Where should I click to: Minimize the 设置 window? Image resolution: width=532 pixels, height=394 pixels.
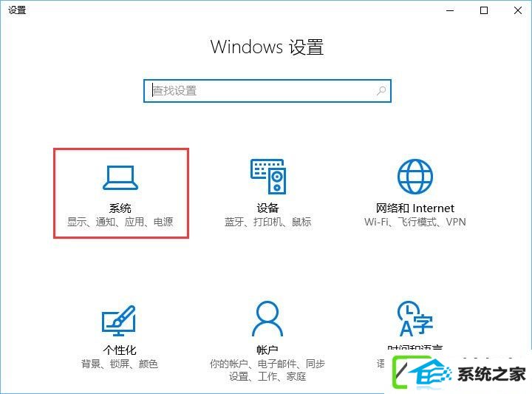pyautogui.click(x=450, y=10)
